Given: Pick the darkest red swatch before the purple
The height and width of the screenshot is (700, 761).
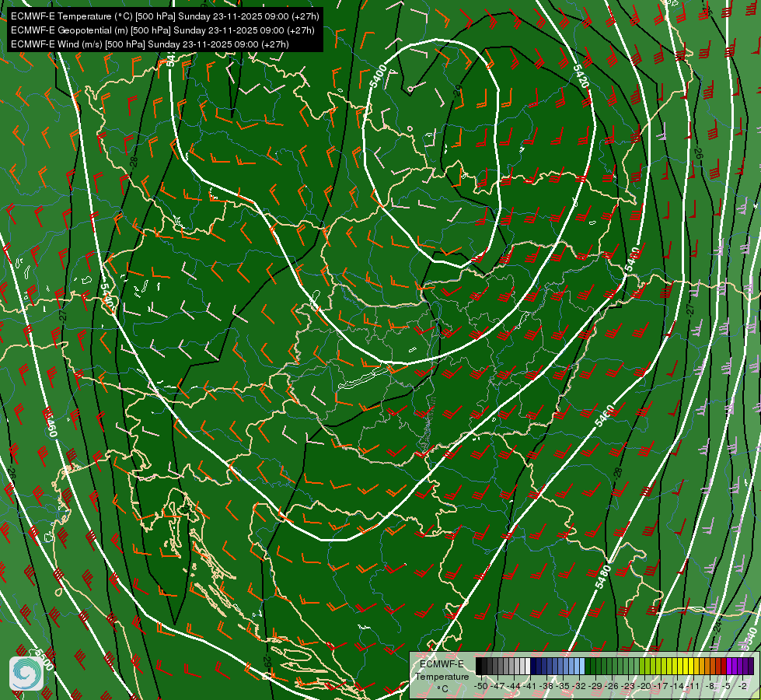Looking at the screenshot, I should tap(724, 666).
